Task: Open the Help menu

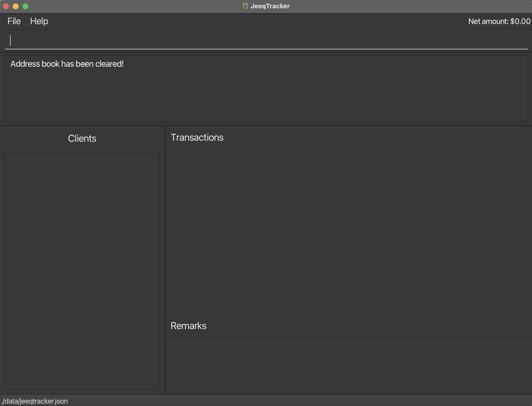Action: pos(39,21)
